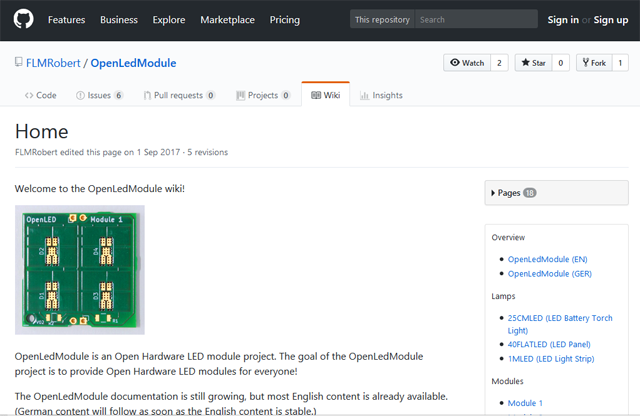Image resolution: width=640 pixels, height=416 pixels.
Task: Click the Sign up link
Action: [610, 19]
